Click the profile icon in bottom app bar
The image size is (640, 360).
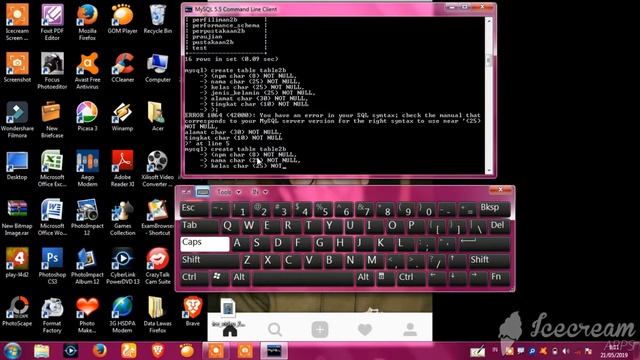click(410, 329)
